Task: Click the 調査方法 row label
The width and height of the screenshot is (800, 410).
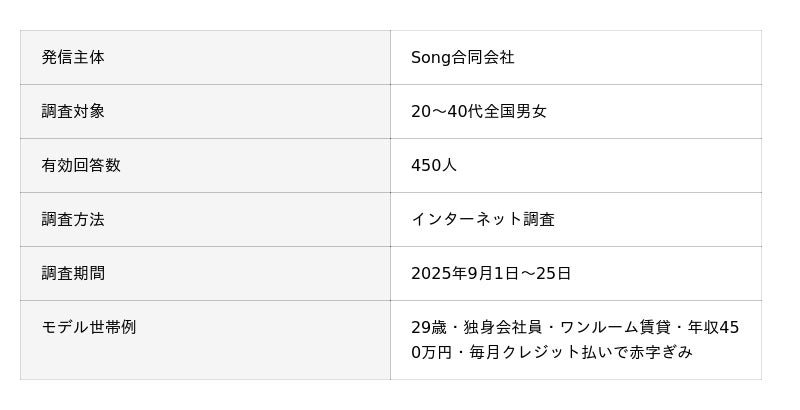Action: coord(73,220)
